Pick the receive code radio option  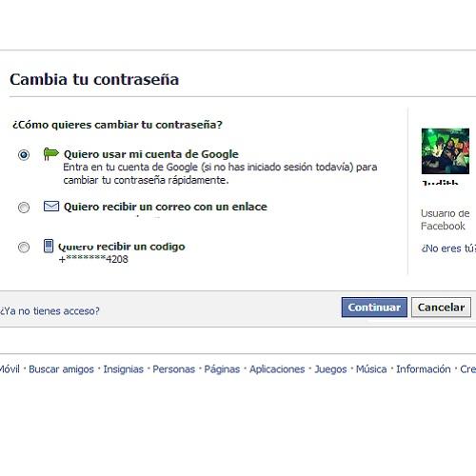click(x=24, y=248)
